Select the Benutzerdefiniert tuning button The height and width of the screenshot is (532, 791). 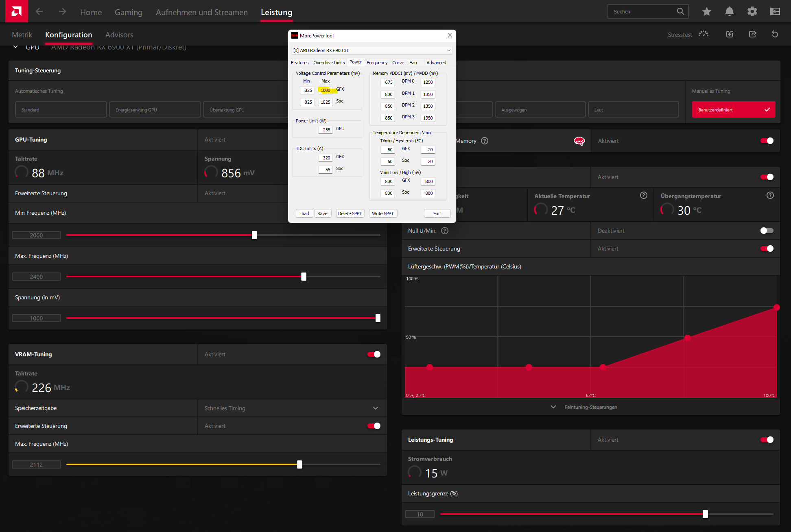pyautogui.click(x=733, y=110)
